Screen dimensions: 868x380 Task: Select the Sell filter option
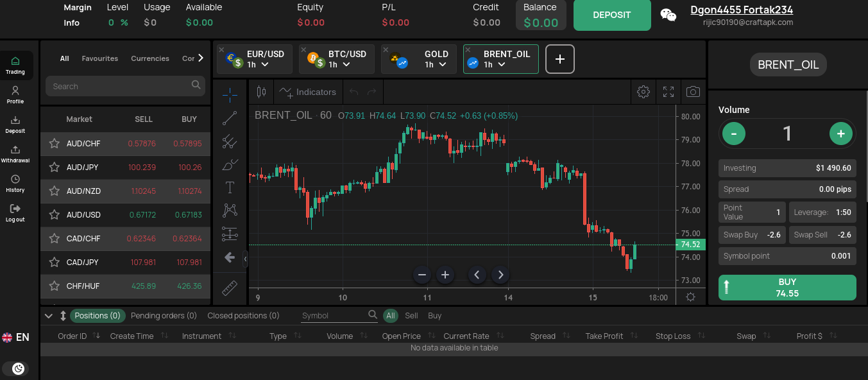(x=411, y=316)
